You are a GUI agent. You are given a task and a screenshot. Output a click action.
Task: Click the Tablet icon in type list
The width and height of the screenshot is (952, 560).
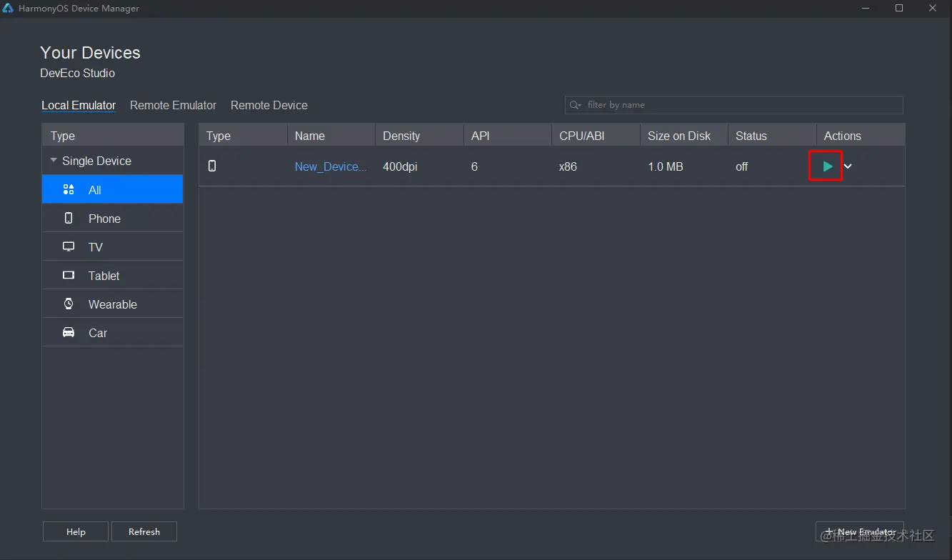tap(69, 275)
